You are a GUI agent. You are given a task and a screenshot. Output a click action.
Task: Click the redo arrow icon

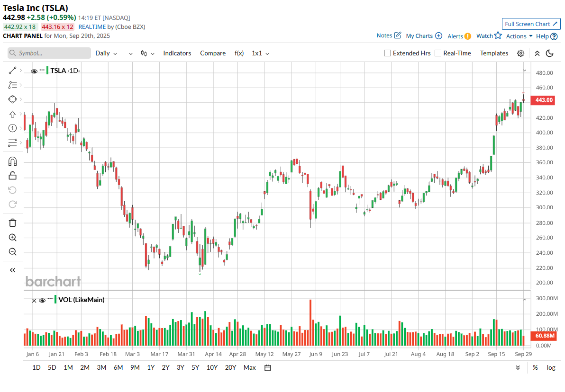pos(13,205)
